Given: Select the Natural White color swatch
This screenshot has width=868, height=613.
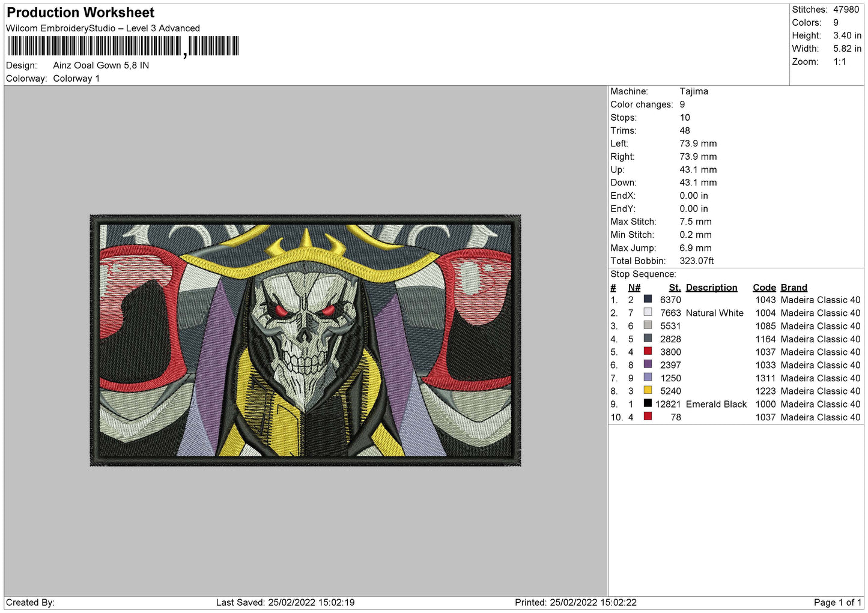Looking at the screenshot, I should point(648,312).
